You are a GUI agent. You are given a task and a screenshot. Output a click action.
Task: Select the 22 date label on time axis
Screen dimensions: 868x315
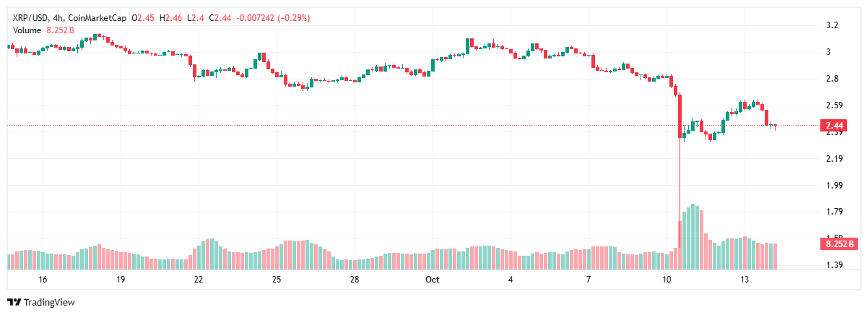[199, 279]
